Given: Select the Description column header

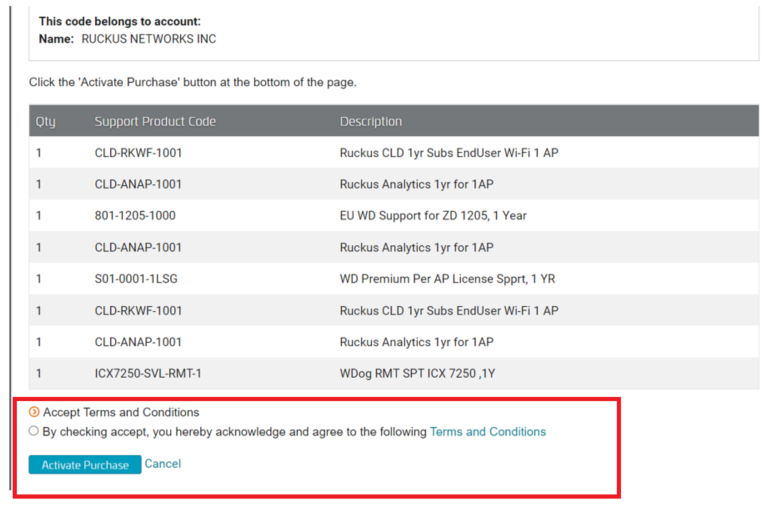Looking at the screenshot, I should click(x=371, y=121).
